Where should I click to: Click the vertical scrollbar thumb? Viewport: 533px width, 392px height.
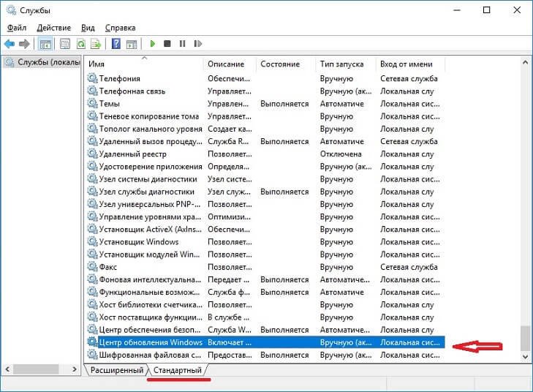point(525,339)
